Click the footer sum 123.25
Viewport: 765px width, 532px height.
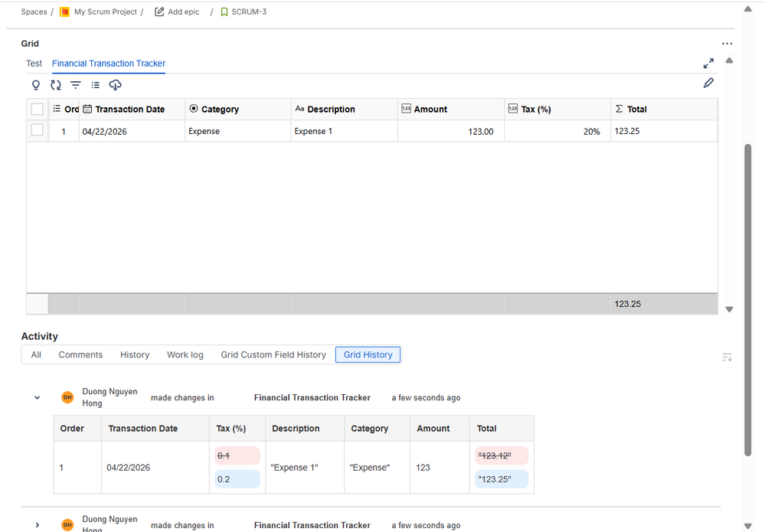tap(627, 304)
